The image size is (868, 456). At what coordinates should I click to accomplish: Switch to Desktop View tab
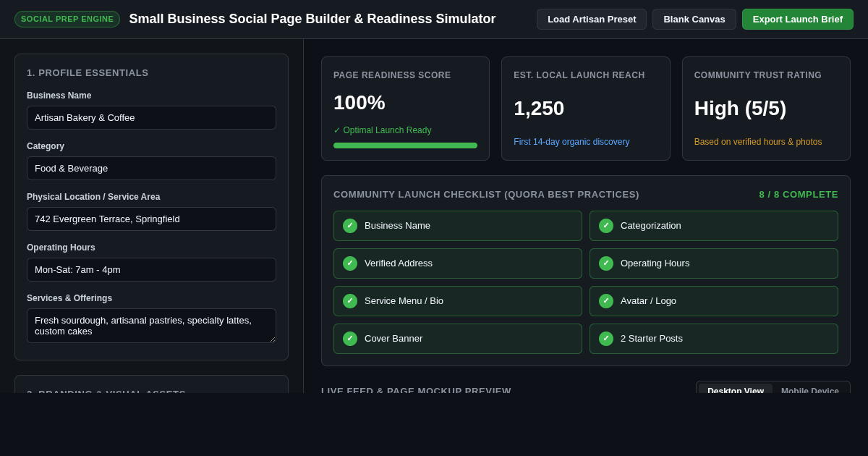coord(736,389)
